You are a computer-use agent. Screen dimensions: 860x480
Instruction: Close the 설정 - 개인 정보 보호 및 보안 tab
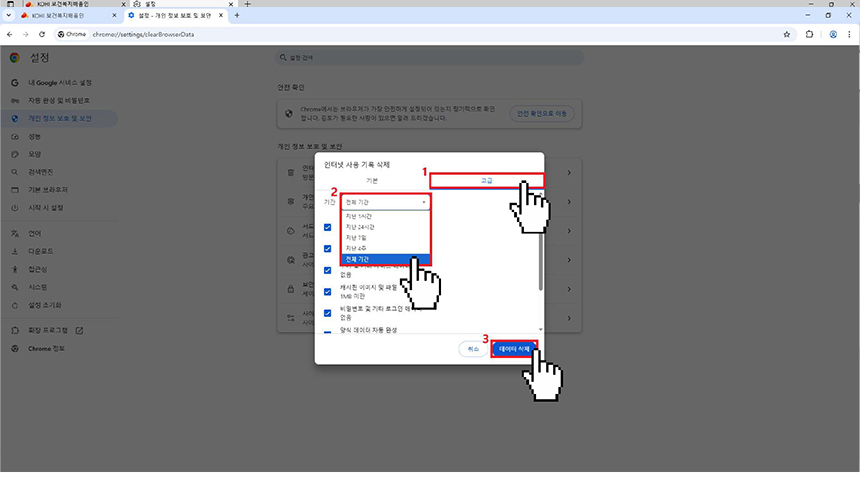pyautogui.click(x=221, y=15)
